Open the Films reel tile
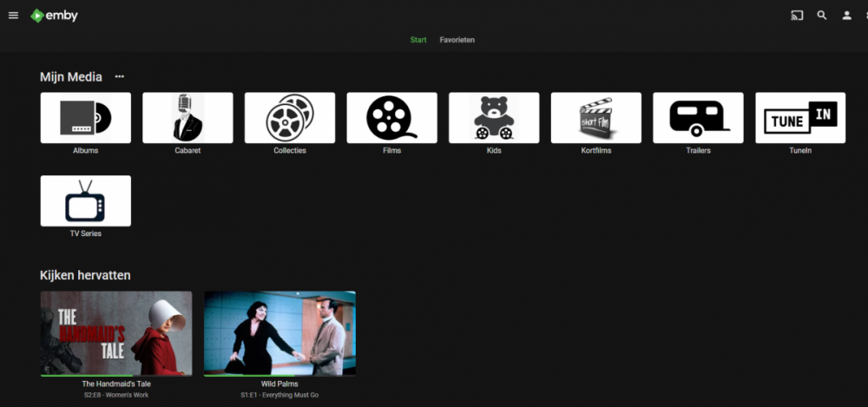Image resolution: width=868 pixels, height=407 pixels. pyautogui.click(x=392, y=118)
